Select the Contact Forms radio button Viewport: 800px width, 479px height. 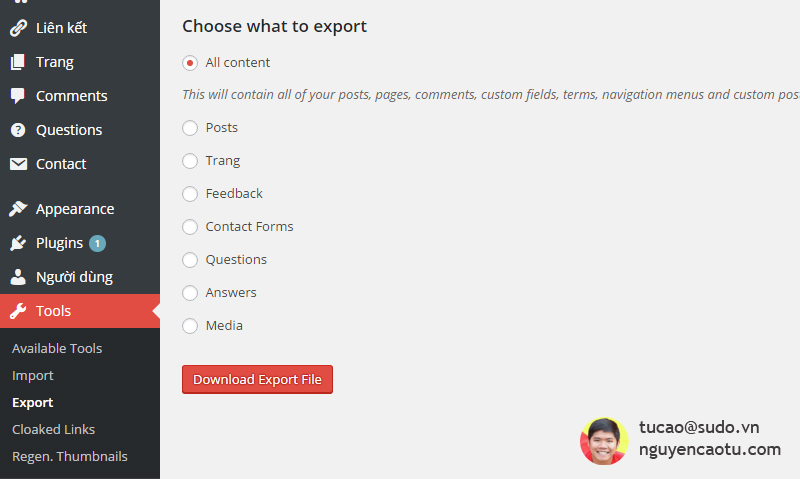190,227
